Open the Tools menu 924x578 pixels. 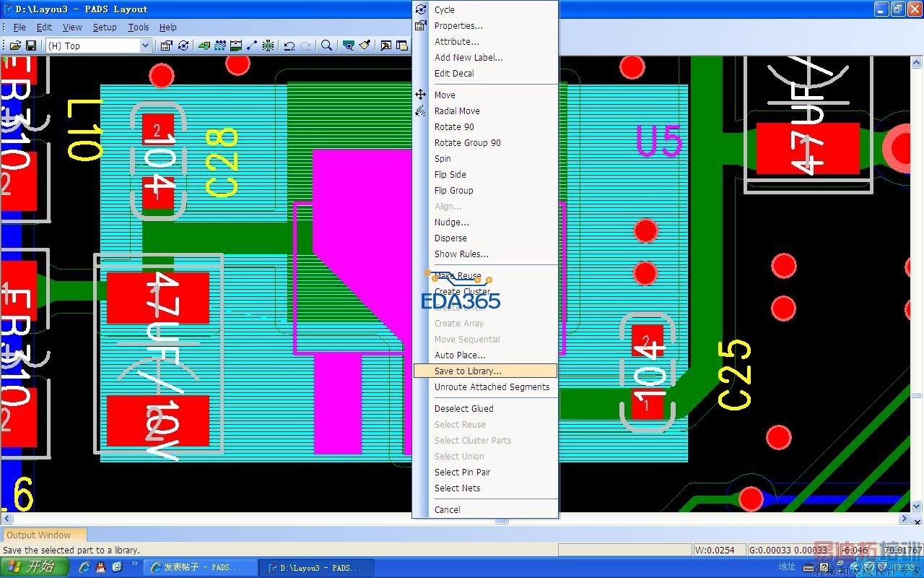[x=139, y=27]
